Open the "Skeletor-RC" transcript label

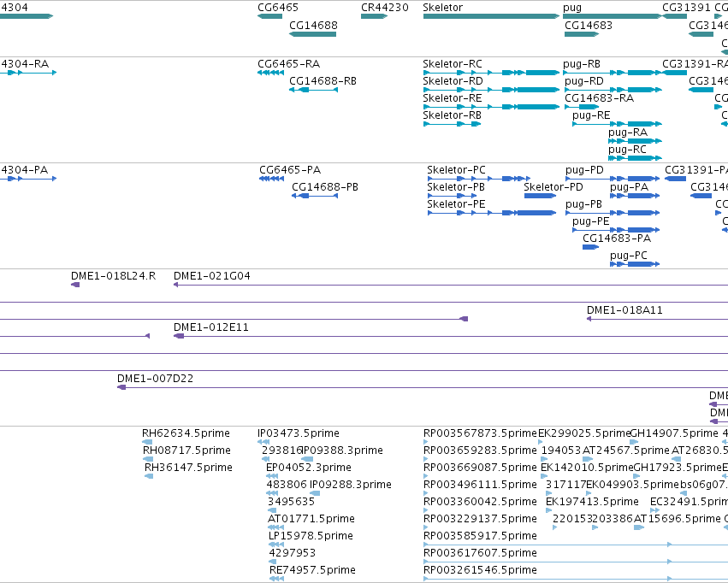(453, 63)
